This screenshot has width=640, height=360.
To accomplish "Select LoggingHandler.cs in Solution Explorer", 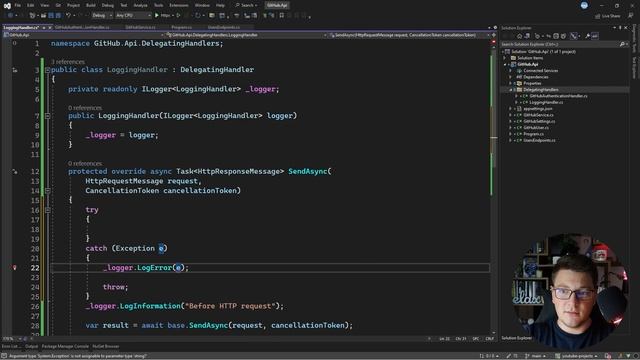I will [x=546, y=102].
